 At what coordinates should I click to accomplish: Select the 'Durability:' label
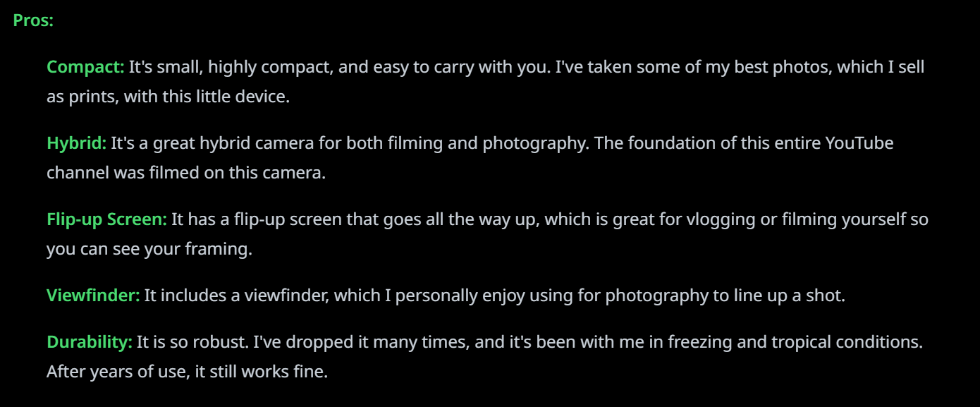click(90, 344)
